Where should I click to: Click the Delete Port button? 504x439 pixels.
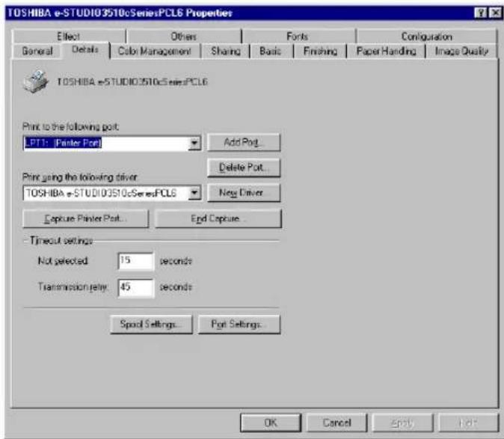(x=244, y=168)
